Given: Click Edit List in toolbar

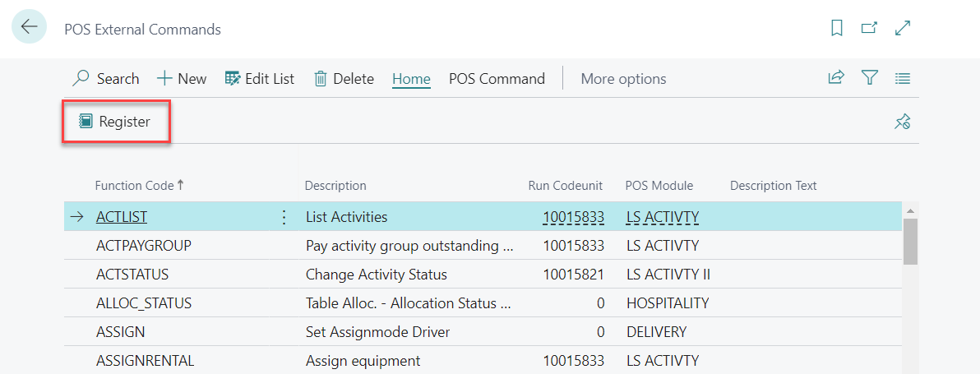Looking at the screenshot, I should tap(259, 79).
